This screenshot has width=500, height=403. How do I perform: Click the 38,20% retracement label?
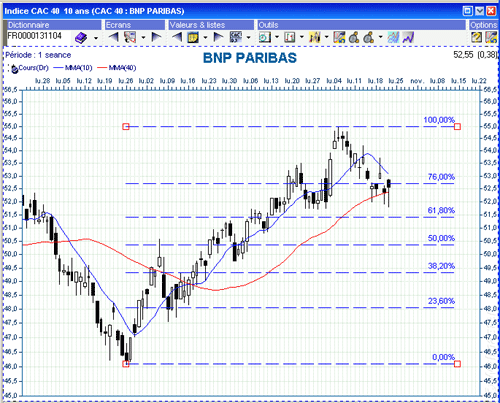(x=441, y=266)
